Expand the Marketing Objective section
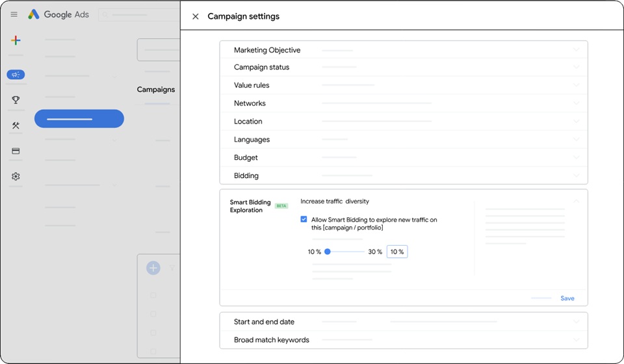Screen dimensions: 624x364 (404, 50)
